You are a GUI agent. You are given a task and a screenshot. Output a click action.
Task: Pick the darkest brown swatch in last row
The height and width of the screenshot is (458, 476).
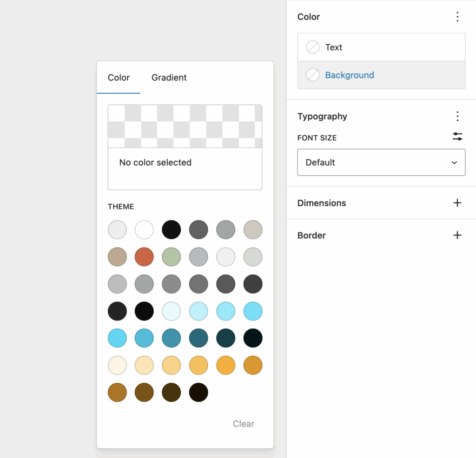[198, 393]
